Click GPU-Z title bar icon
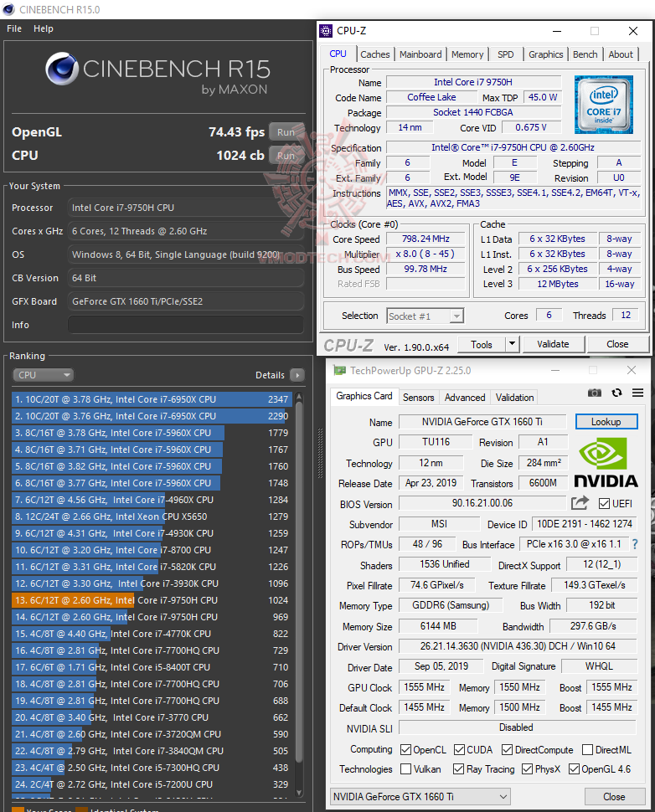The width and height of the screenshot is (655, 812). pyautogui.click(x=339, y=370)
